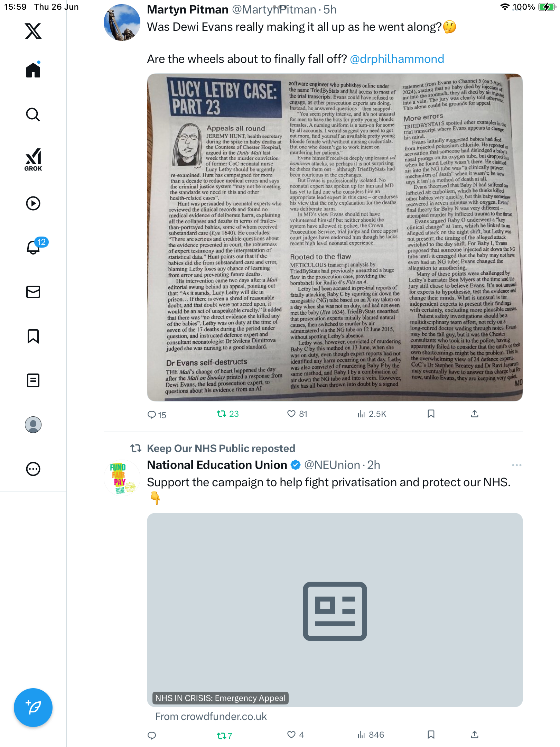Image resolution: width=560 pixels, height=747 pixels.
Task: Open Lists icon in sidebar
Action: 33,380
